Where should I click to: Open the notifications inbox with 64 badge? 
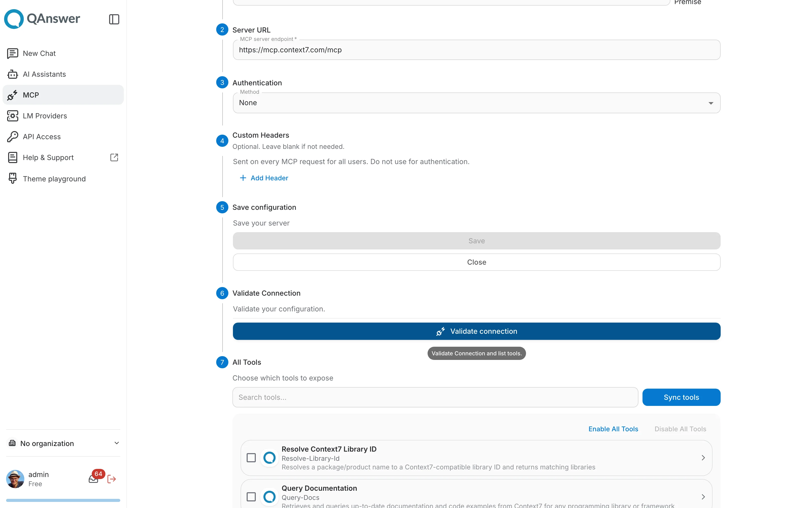point(94,479)
